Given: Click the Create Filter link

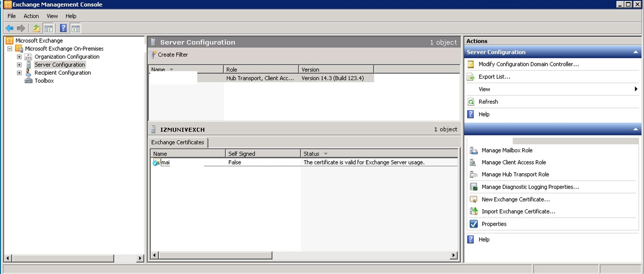Looking at the screenshot, I should 173,55.
